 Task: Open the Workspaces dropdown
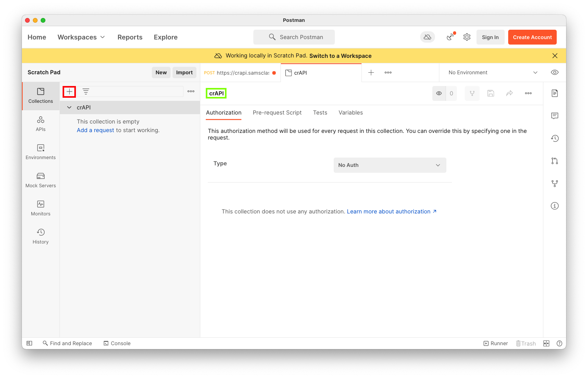click(x=81, y=37)
